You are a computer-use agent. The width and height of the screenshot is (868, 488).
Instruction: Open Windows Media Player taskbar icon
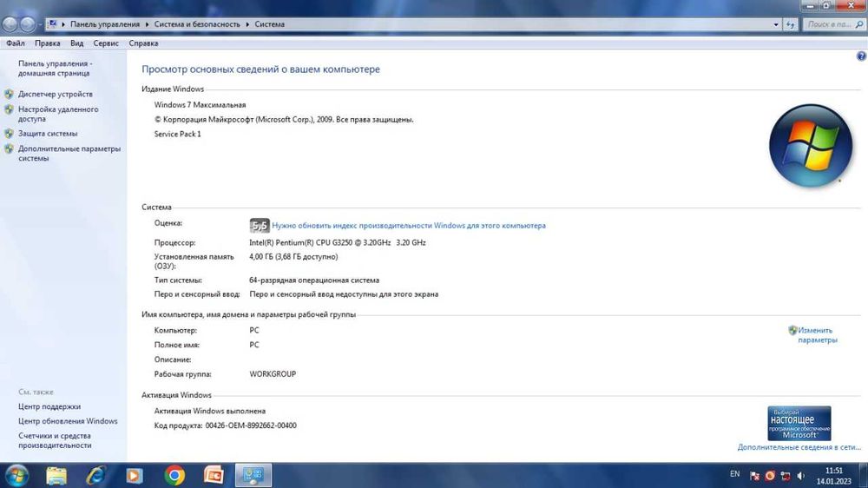(135, 476)
